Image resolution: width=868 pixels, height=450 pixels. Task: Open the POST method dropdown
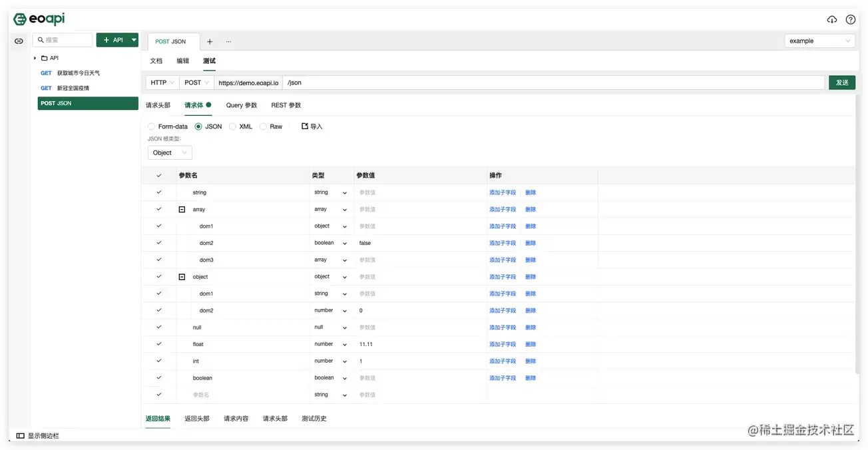click(x=196, y=83)
